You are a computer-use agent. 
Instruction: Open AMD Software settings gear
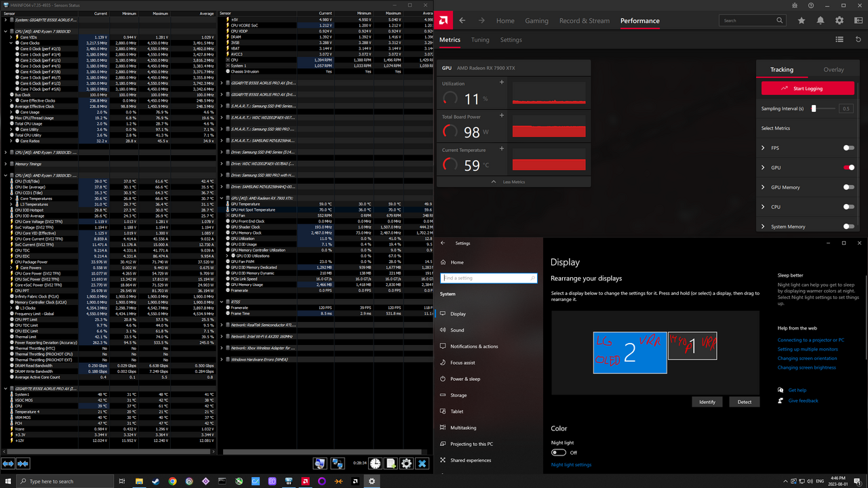point(840,21)
